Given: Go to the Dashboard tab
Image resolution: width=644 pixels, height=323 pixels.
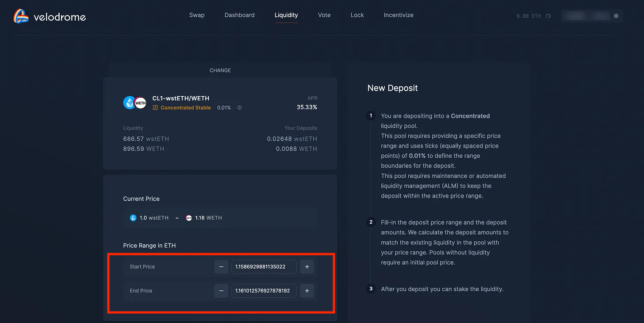Looking at the screenshot, I should 239,15.
